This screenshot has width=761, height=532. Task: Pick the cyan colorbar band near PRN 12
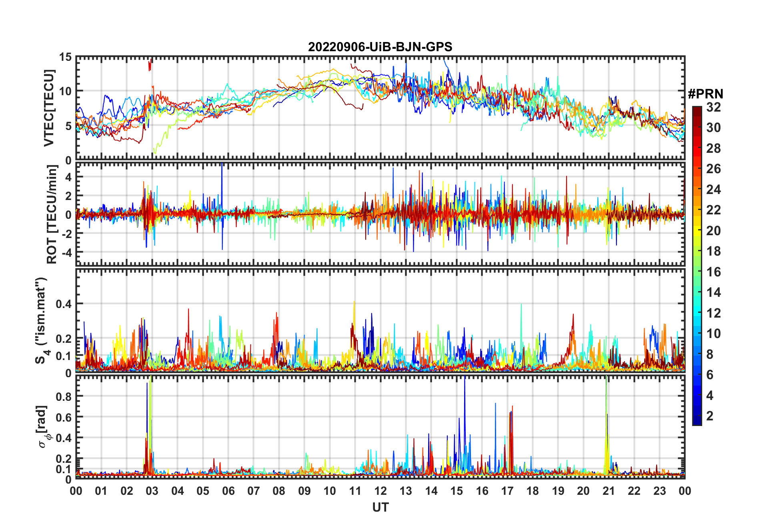(x=697, y=313)
